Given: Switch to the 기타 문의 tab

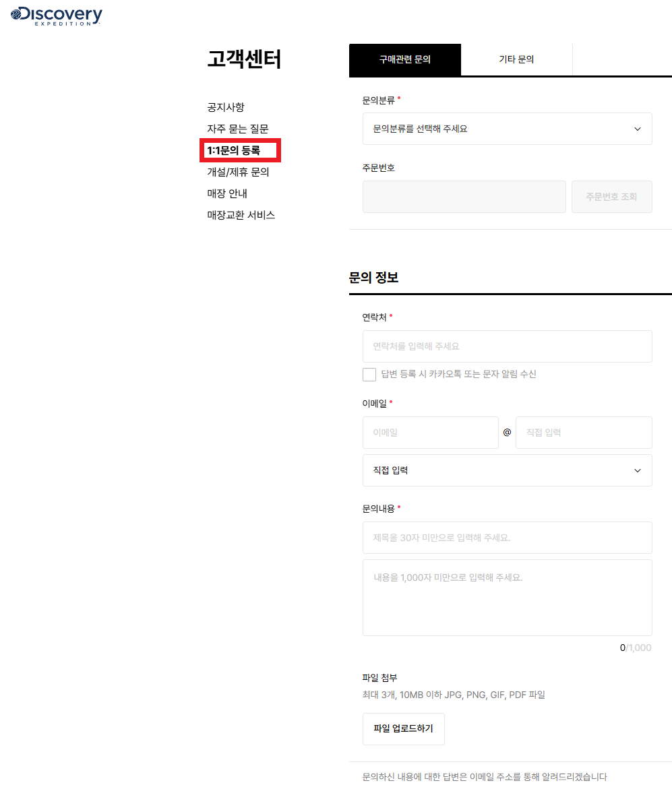Looking at the screenshot, I should pos(516,59).
